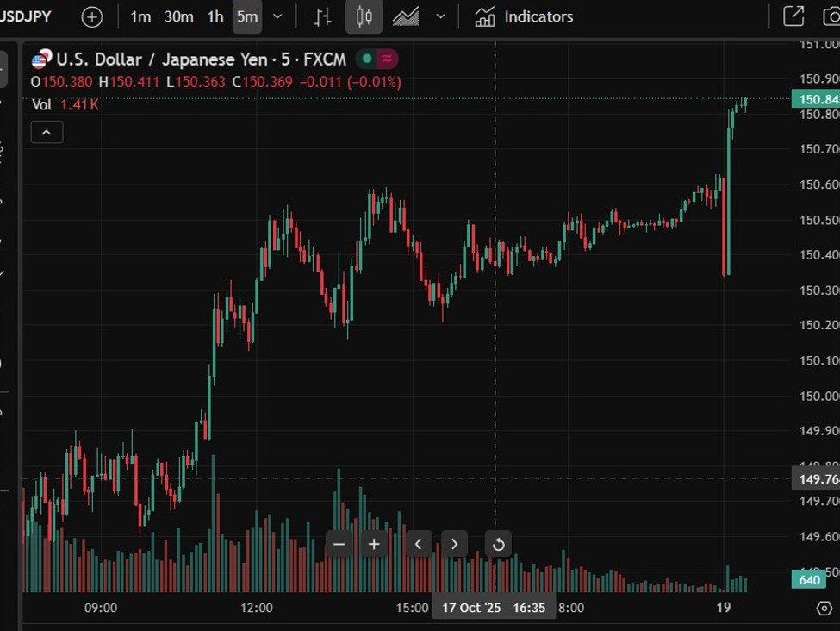Viewport: 840px width, 631px height.
Task: Toggle the pink approximate-data indicator badge
Action: point(387,59)
